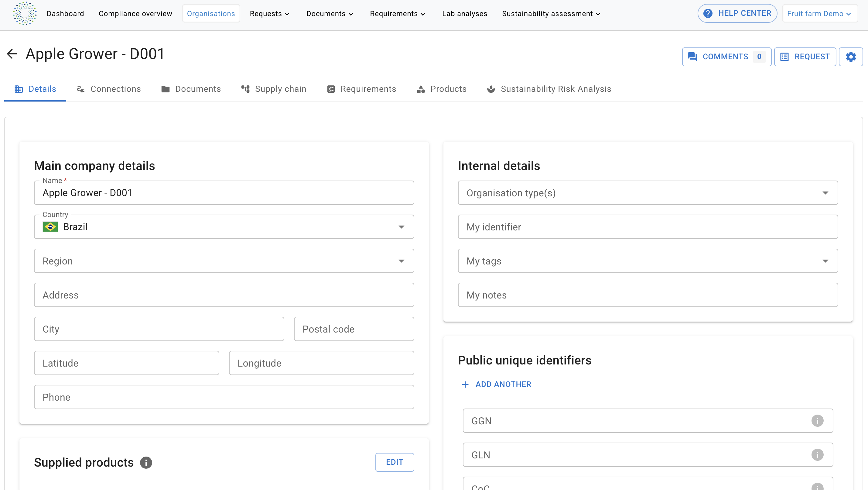Click the Longitude input field
Screen dimensions: 868x490
(321, 363)
